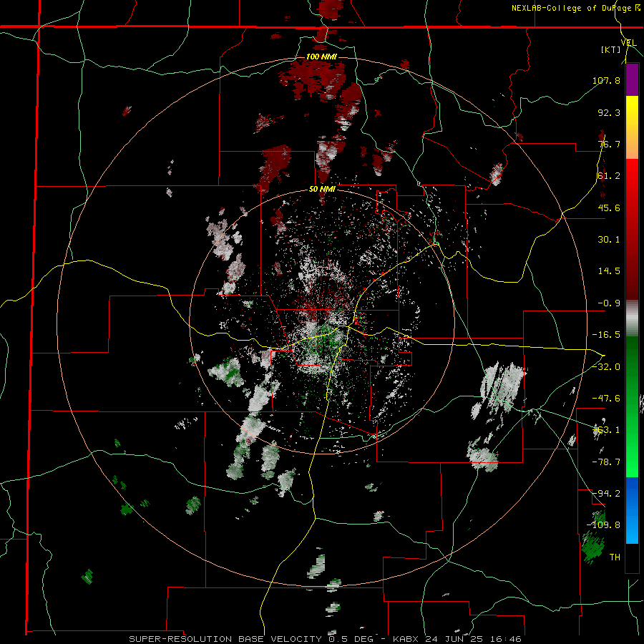Image resolution: width=644 pixels, height=644 pixels.
Task: Select the 92.3 velocity scale value
Action: [x=609, y=112]
